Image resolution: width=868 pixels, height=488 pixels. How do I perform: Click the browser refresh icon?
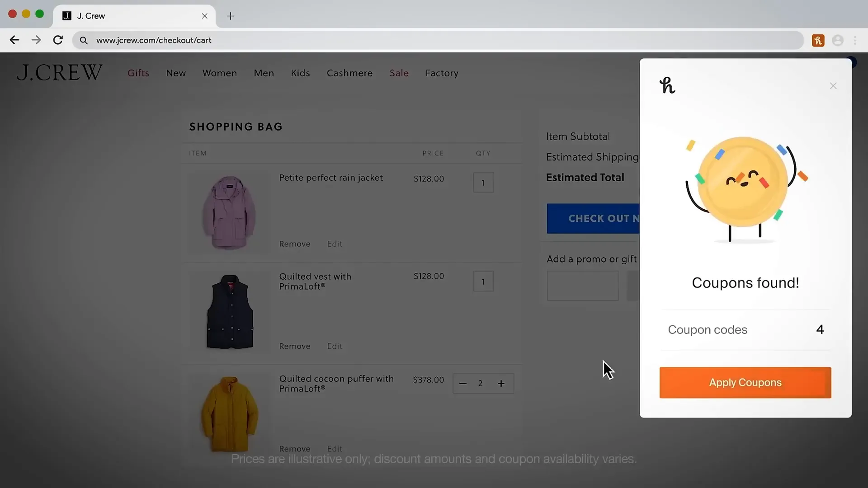point(58,41)
